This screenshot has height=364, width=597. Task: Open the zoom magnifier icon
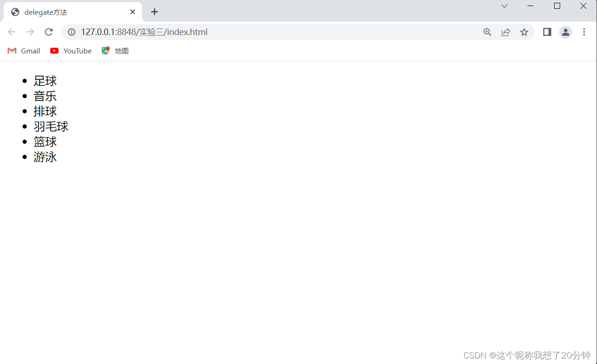tap(487, 32)
